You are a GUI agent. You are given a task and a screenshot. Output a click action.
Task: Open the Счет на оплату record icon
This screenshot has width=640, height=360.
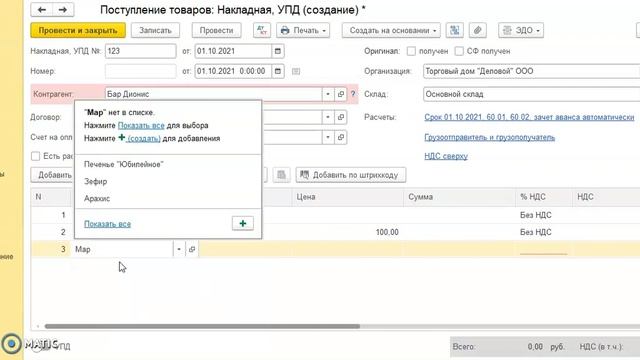340,137
